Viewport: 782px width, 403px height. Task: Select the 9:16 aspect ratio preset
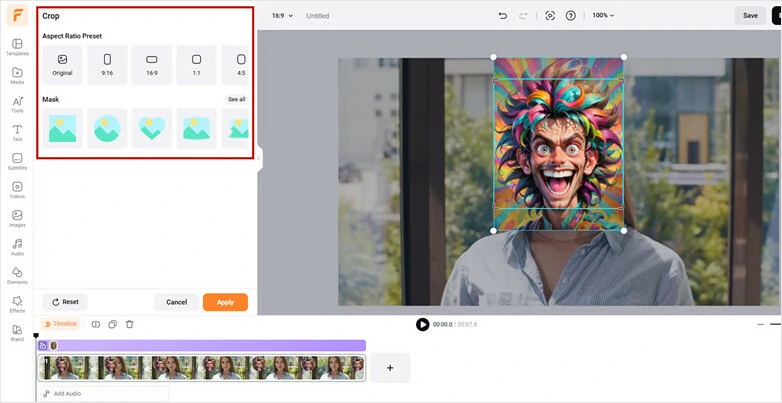tap(107, 65)
